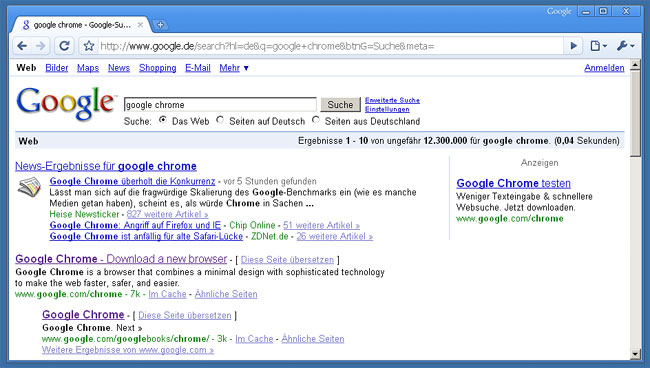The width and height of the screenshot is (650, 368).
Task: Bookmark this page with the star icon
Action: pyautogui.click(x=89, y=46)
